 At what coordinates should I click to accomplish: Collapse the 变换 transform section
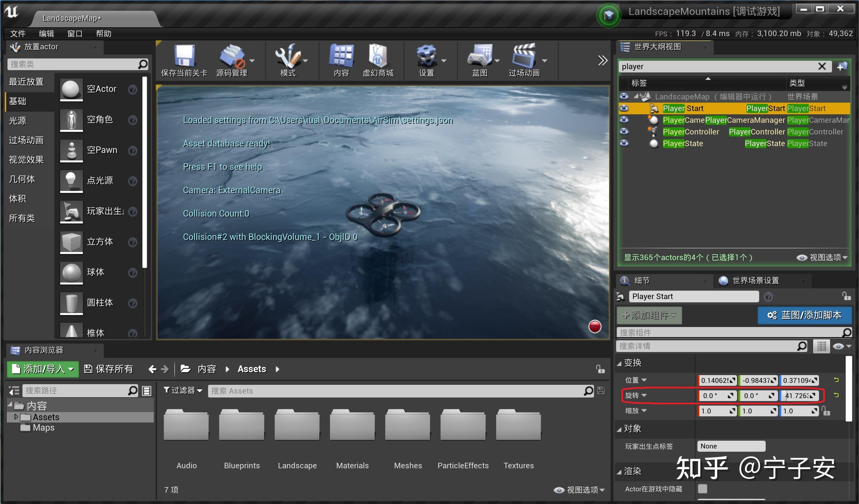619,363
